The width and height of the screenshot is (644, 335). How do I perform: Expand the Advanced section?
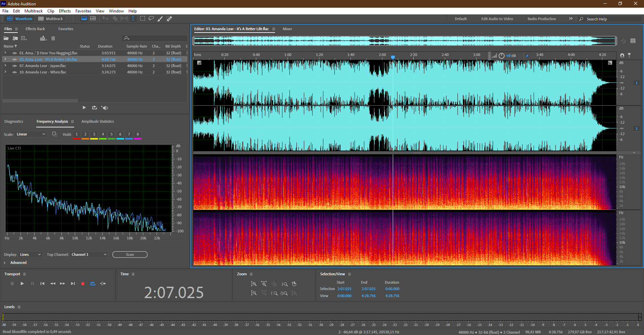point(5,263)
